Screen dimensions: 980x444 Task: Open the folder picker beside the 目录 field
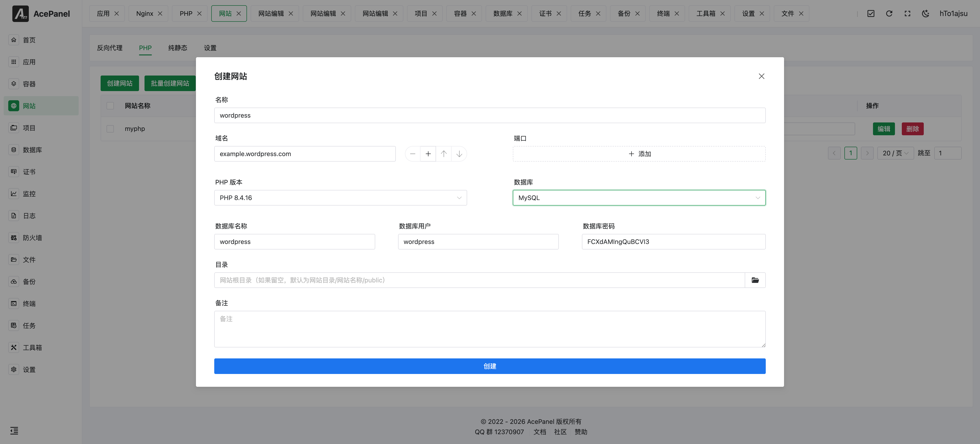pyautogui.click(x=755, y=280)
